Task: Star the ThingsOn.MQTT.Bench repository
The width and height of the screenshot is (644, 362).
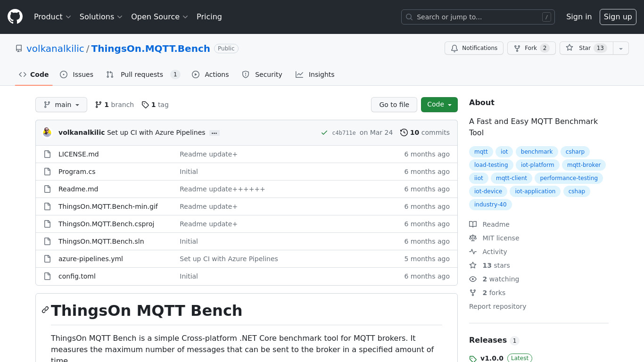Action: (586, 48)
